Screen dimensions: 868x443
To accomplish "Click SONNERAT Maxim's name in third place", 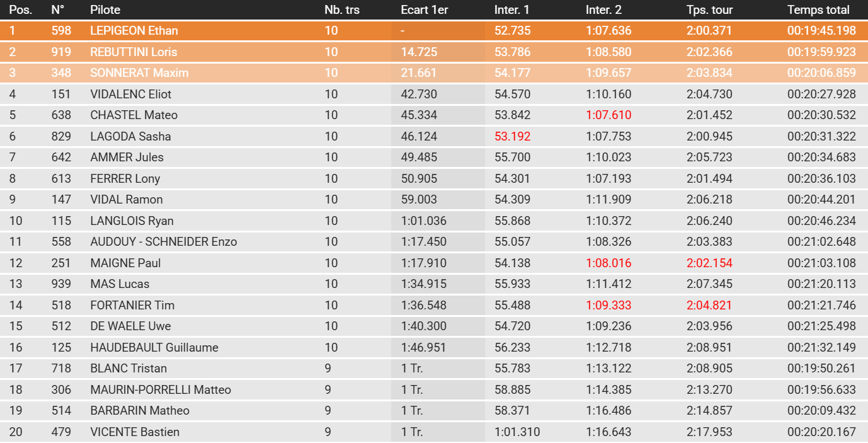I will 139,73.
